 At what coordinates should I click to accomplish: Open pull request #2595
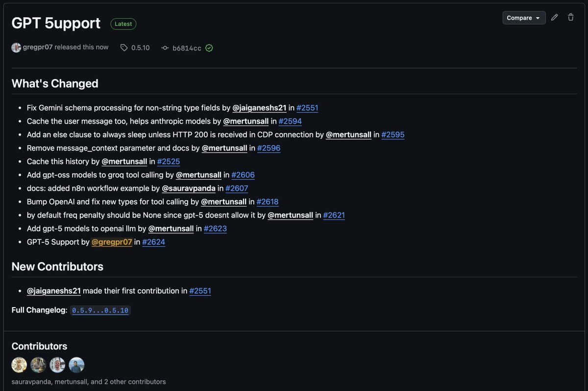[393, 134]
